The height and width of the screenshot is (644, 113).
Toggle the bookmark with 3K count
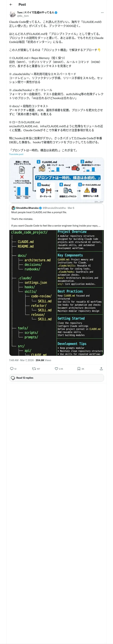pyautogui.click(x=81, y=369)
